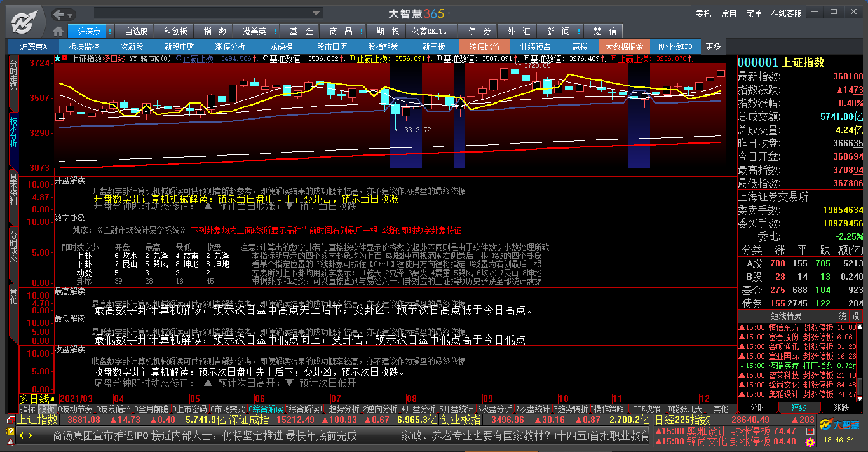Open the home page house icon
Viewport: 868px width, 452px height.
(58, 31)
